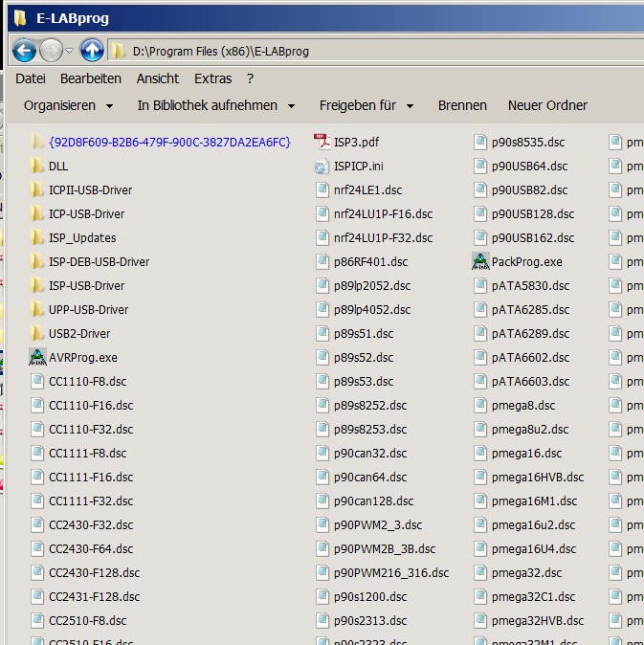This screenshot has height=645, width=644.
Task: Select the pmega8.dsc file icon
Action: pos(480,405)
